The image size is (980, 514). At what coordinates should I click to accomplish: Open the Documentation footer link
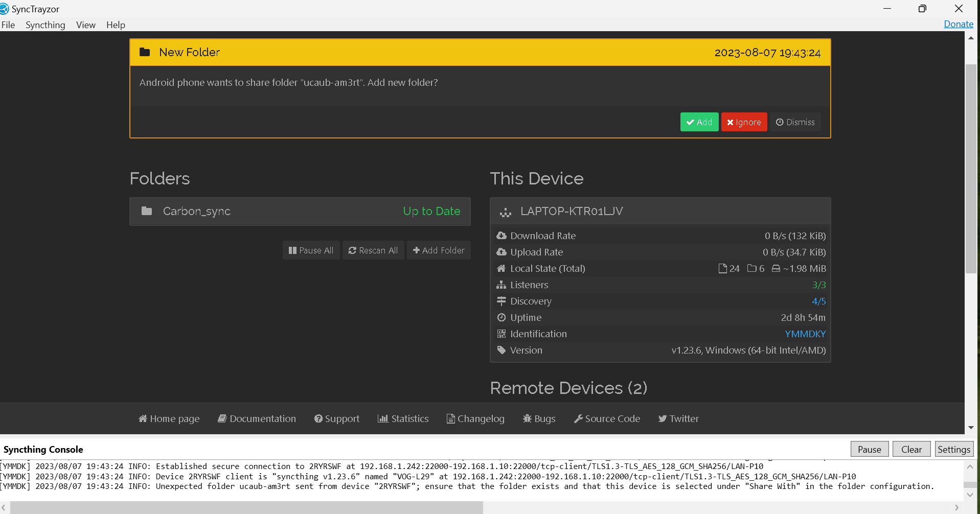pos(257,418)
